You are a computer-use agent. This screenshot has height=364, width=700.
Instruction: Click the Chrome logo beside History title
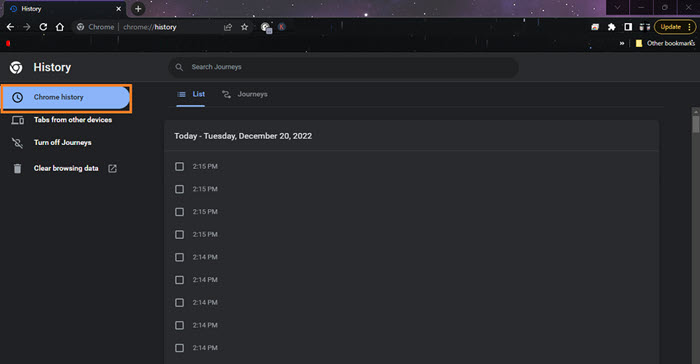[x=16, y=67]
